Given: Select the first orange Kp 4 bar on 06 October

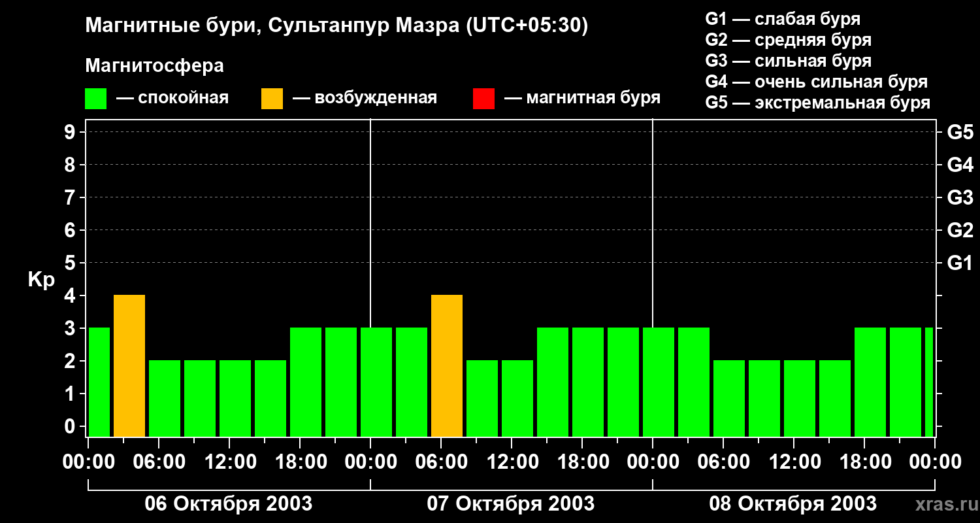Looking at the screenshot, I should pyautogui.click(x=129, y=366).
